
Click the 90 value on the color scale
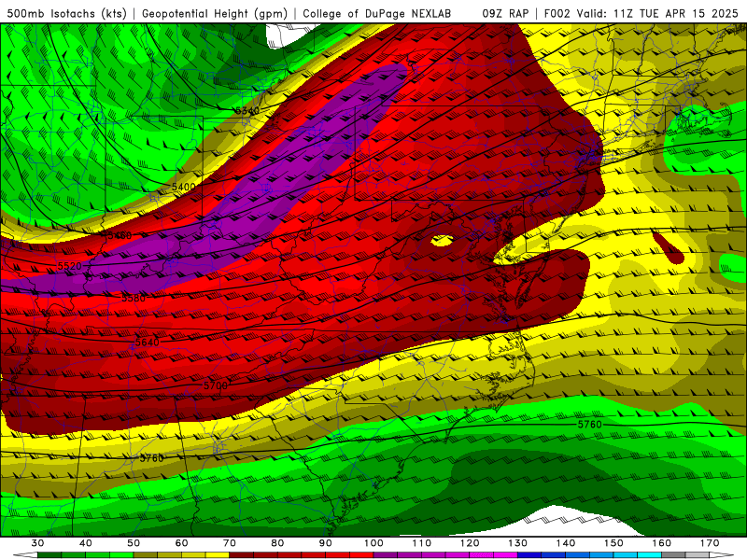[326, 543]
